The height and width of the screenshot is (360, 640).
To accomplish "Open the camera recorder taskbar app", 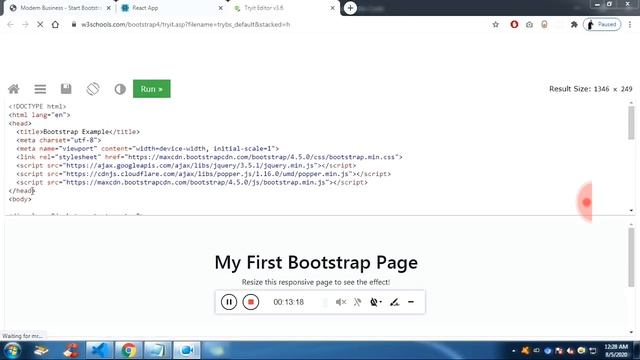I will point(187,351).
